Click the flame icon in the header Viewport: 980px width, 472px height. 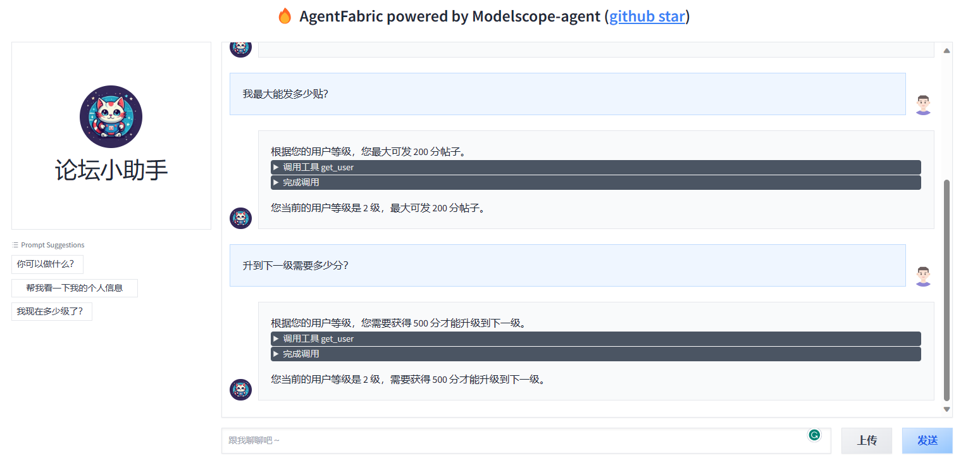(285, 16)
